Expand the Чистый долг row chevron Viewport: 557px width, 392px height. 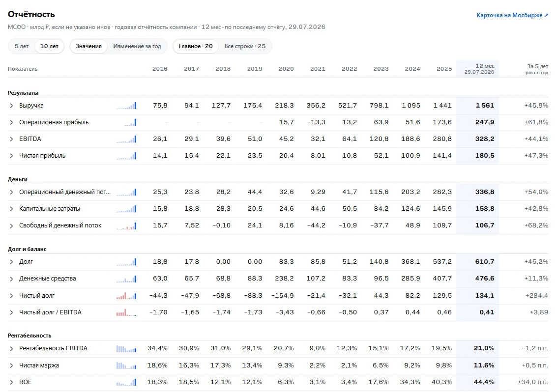11,295
